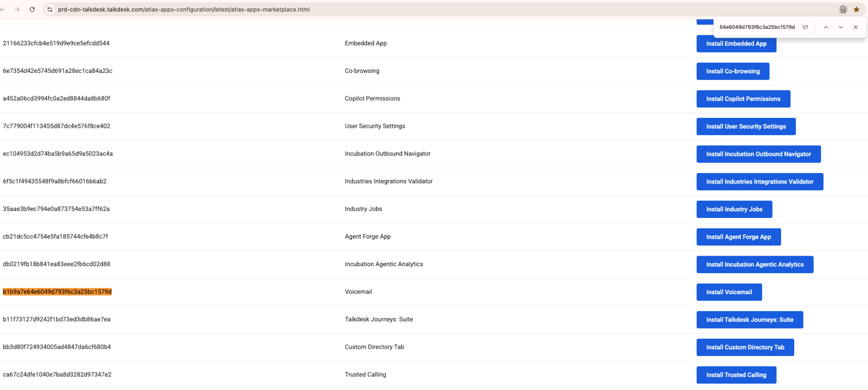This screenshot has width=868, height=390.
Task: Click Install Incubation Outbound Navigator button
Action: pyautogui.click(x=758, y=154)
